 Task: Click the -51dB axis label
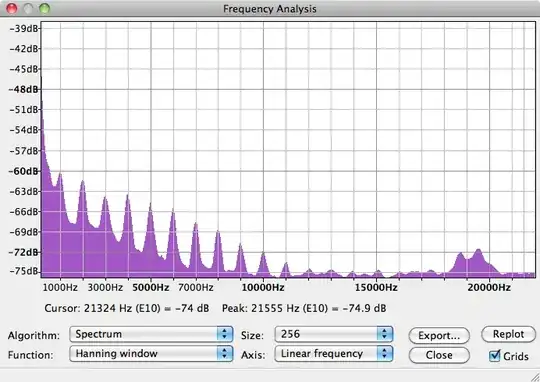tap(23, 110)
